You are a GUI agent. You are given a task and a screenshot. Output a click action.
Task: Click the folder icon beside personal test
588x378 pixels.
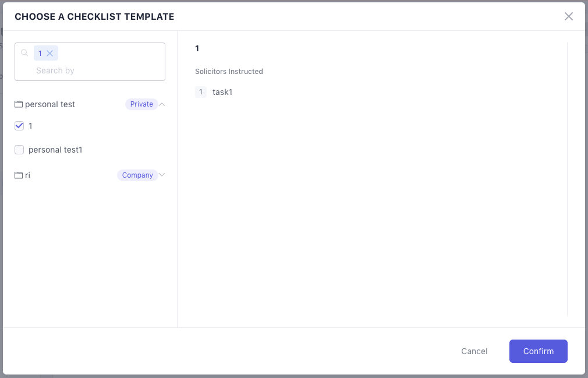coord(19,104)
